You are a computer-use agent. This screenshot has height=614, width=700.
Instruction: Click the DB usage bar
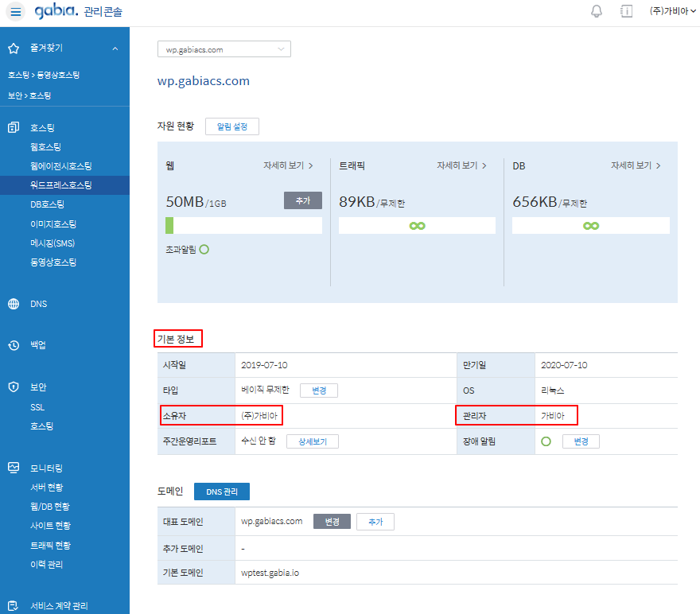[590, 225]
